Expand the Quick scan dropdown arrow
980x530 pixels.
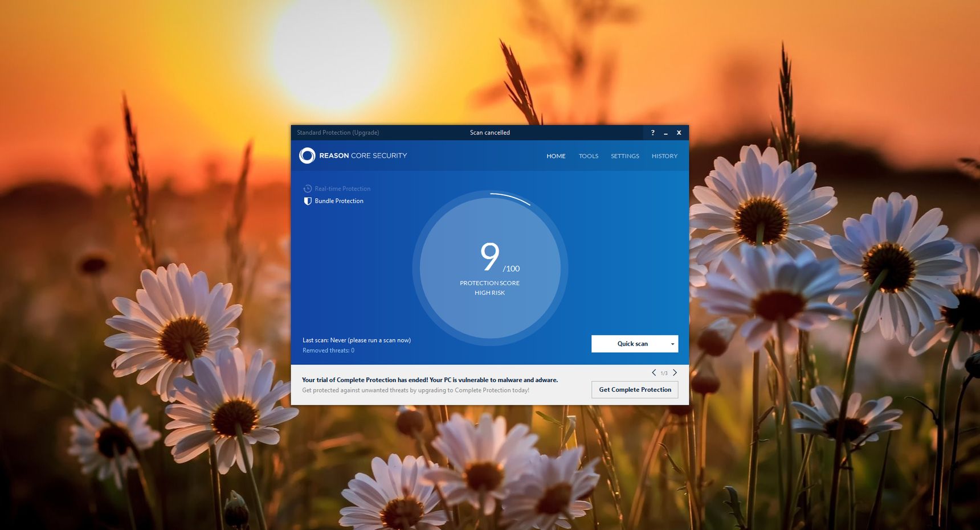point(672,344)
